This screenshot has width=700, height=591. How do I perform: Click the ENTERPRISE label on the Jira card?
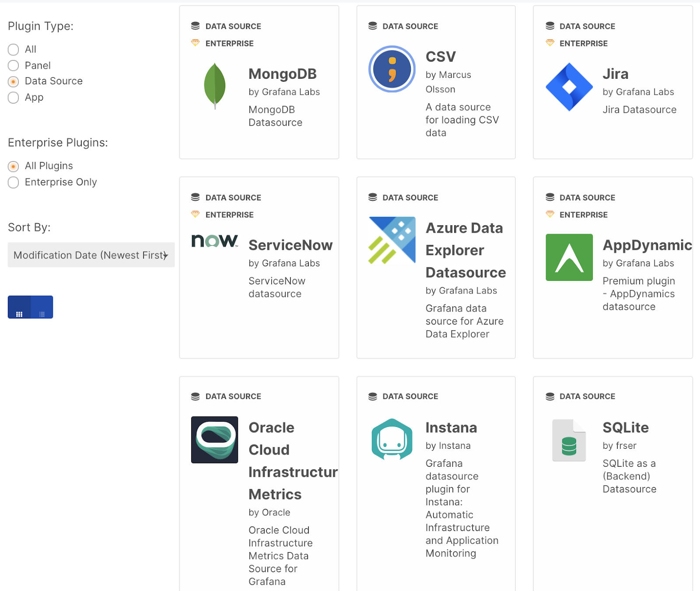point(584,43)
